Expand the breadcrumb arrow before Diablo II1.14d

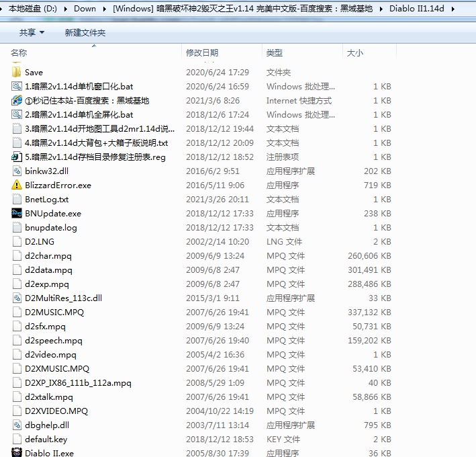tap(381, 9)
